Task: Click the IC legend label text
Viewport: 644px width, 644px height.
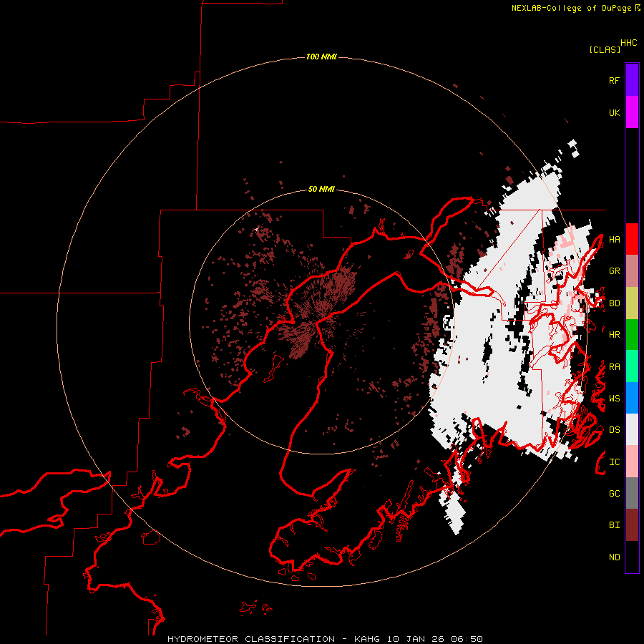Action: 614,462
